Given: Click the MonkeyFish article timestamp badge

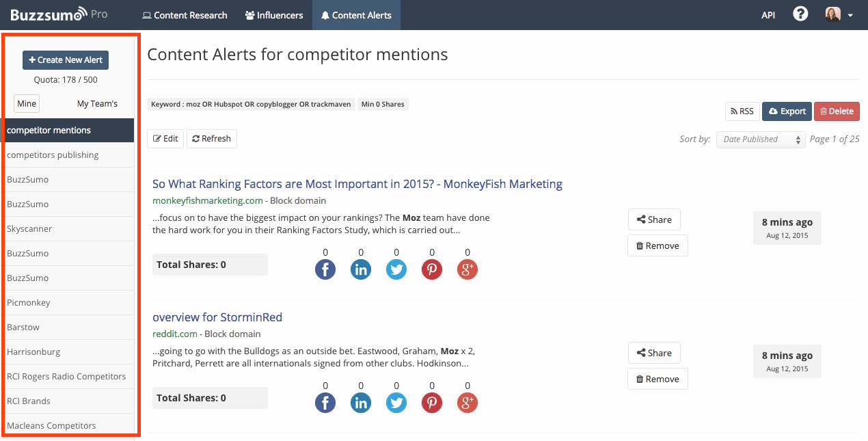Looking at the screenshot, I should 787,228.
